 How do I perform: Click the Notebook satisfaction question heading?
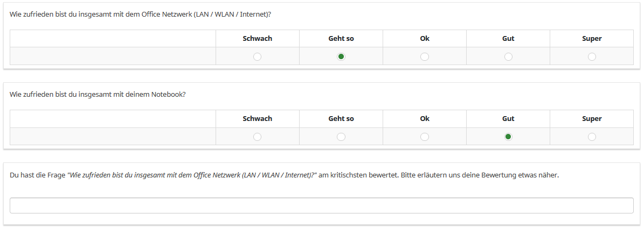point(98,94)
